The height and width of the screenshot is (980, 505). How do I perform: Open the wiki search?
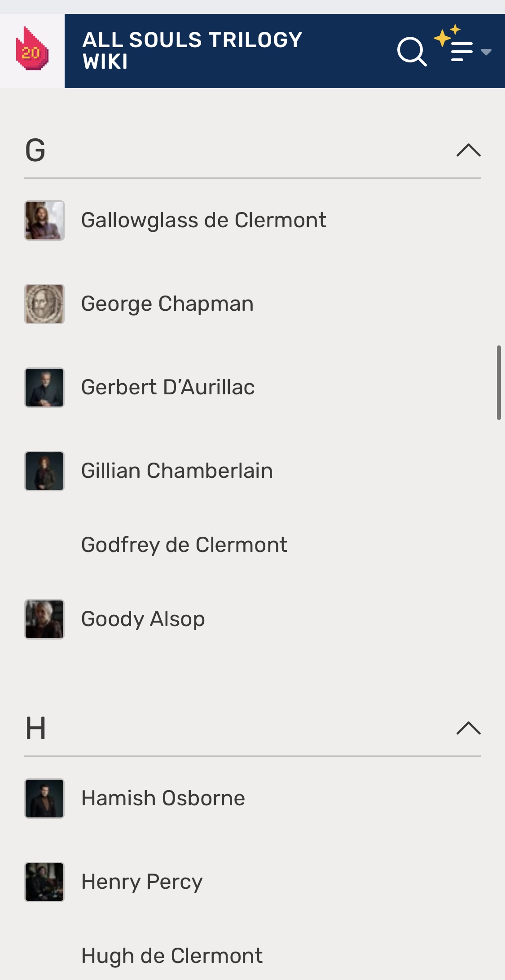[411, 52]
